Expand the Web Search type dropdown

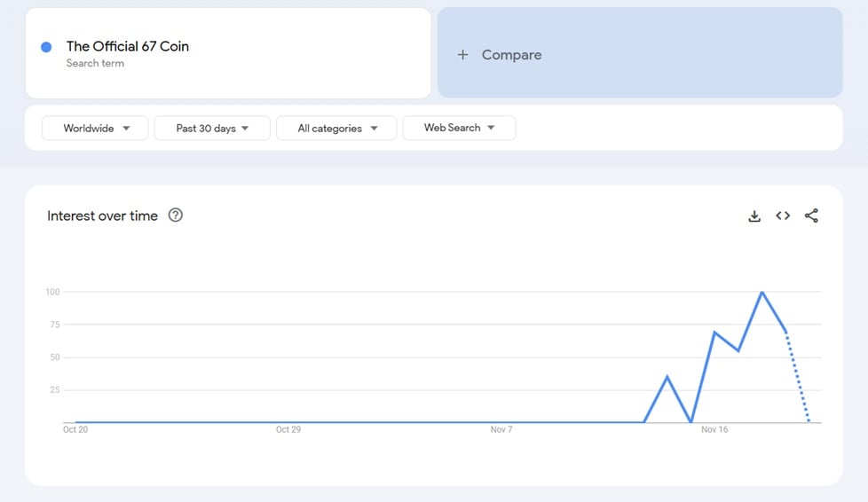pyautogui.click(x=459, y=128)
